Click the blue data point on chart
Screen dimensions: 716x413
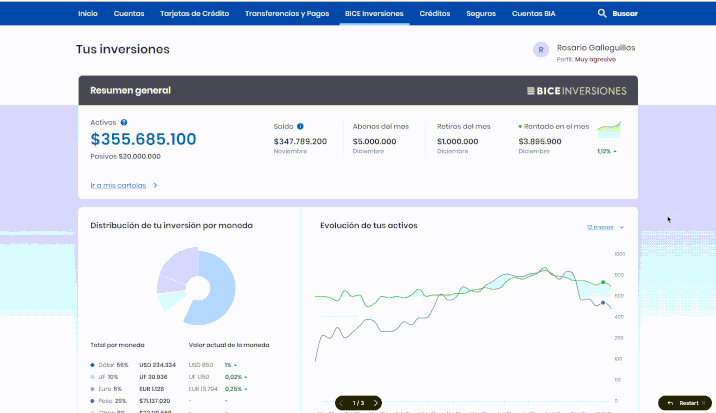[x=603, y=303]
